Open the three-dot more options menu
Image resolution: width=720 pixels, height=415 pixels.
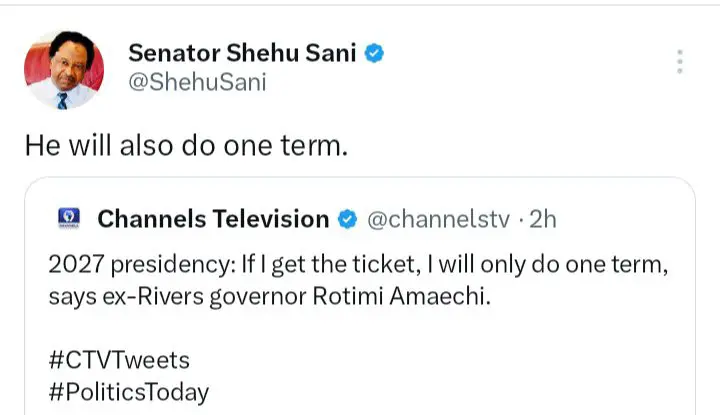[x=680, y=60]
